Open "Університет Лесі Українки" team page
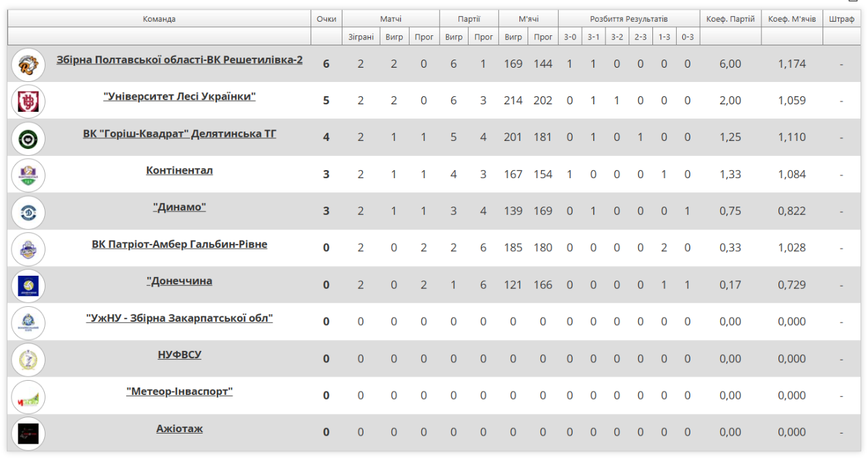Image resolution: width=868 pixels, height=462 pixels. [x=180, y=97]
